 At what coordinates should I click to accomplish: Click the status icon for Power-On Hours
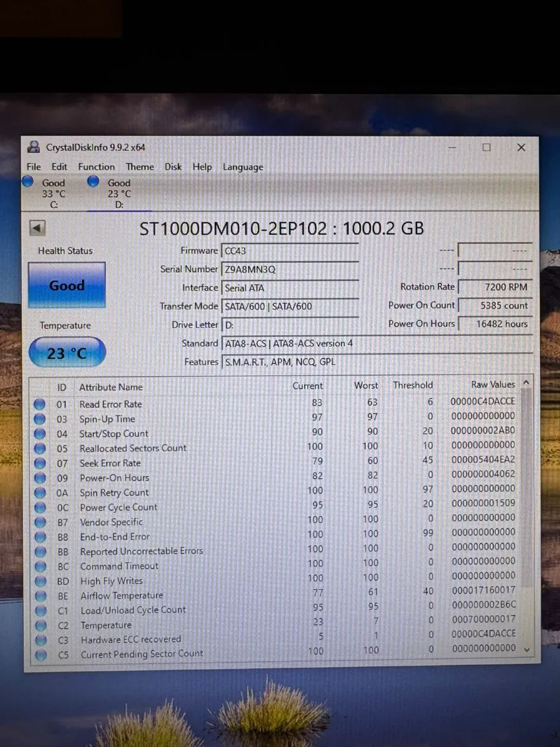pos(40,478)
